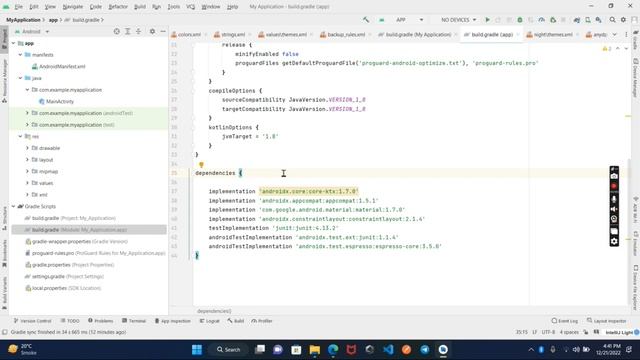Open the hidden tabs dropdown chevron
The image size is (640, 360).
(x=615, y=35)
